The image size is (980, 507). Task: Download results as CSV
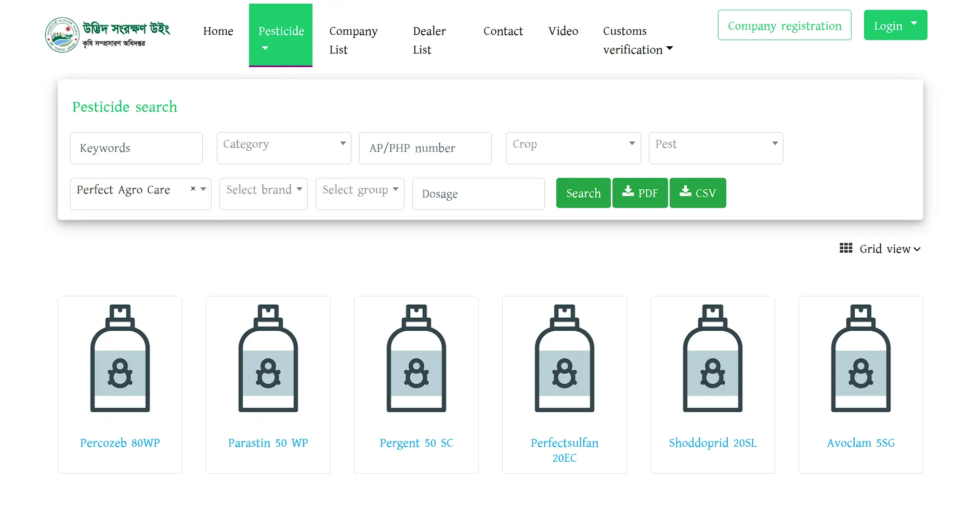(x=698, y=193)
